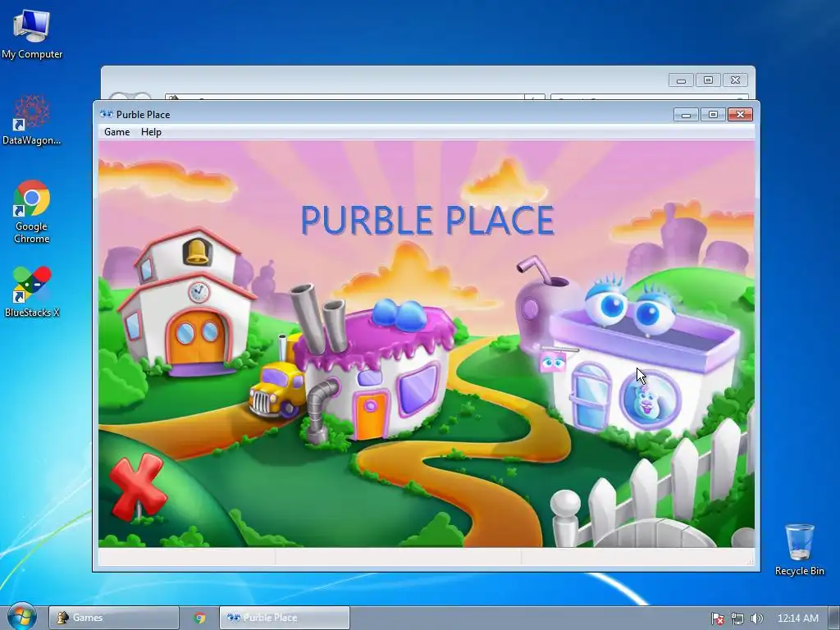Click the pink face sign on shop
840x630 pixels.
tap(554, 363)
